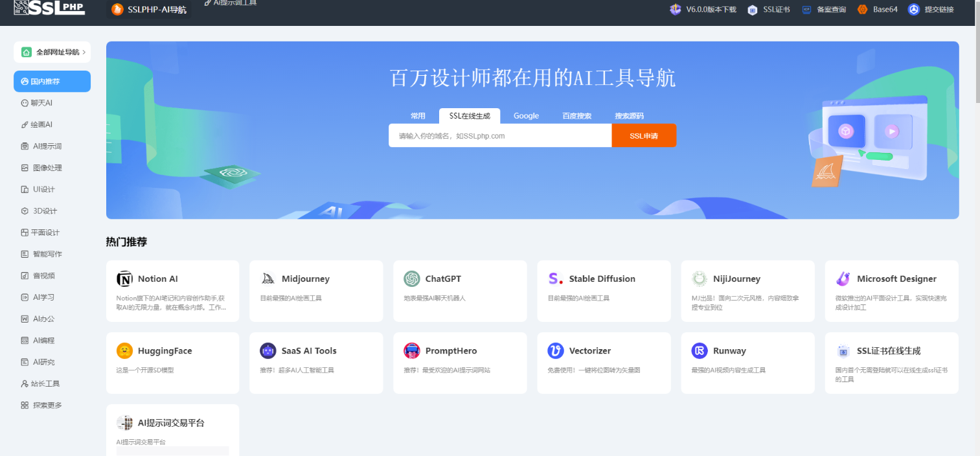
Task: Click the Runway logo icon
Action: point(700,351)
